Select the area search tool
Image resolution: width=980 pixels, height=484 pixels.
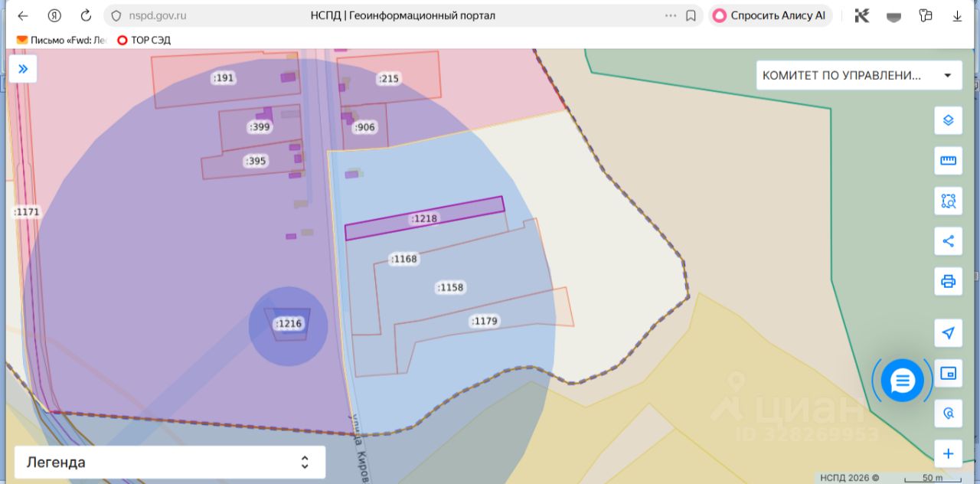[x=948, y=201]
